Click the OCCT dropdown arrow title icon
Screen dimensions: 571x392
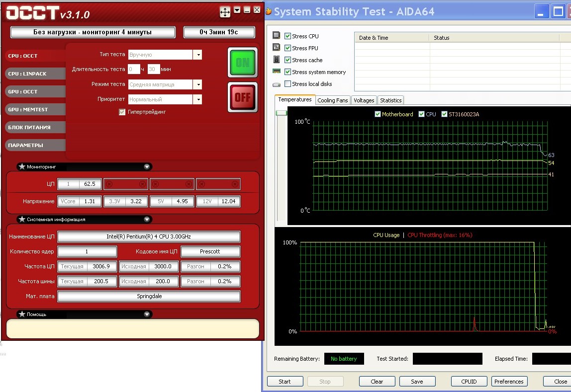tap(237, 10)
